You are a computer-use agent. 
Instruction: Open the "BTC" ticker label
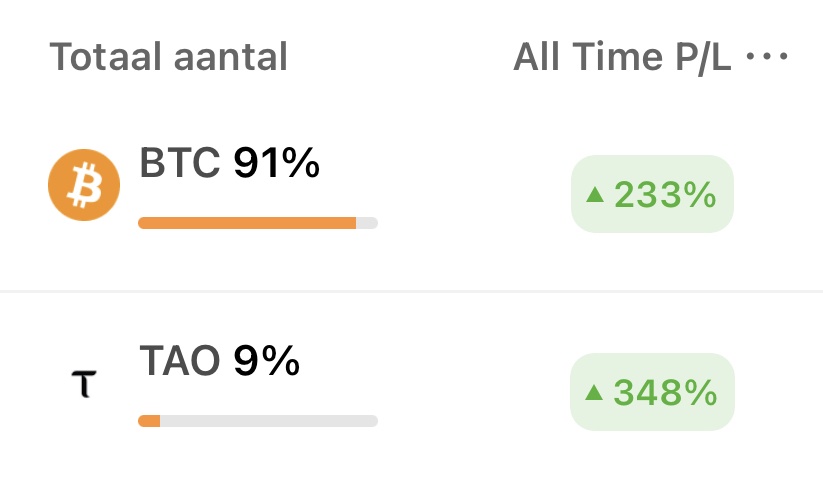(180, 163)
